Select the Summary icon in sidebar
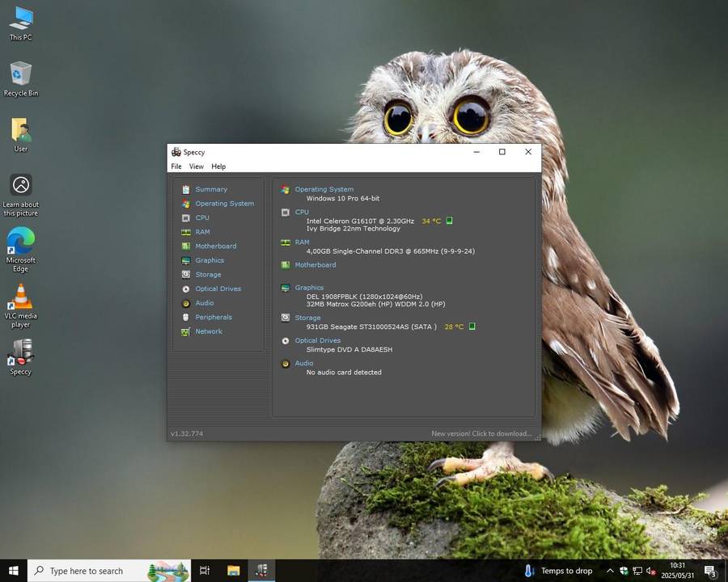The height and width of the screenshot is (582, 728). point(186,189)
